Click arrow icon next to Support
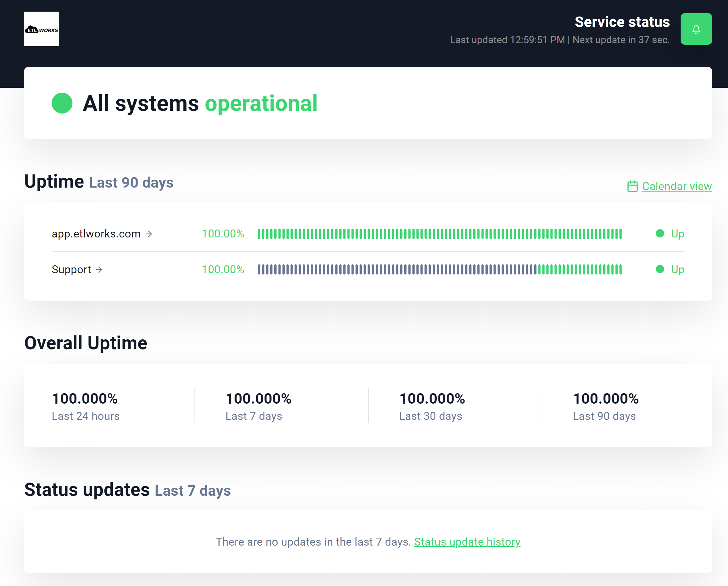Image resolution: width=728 pixels, height=586 pixels. click(99, 270)
